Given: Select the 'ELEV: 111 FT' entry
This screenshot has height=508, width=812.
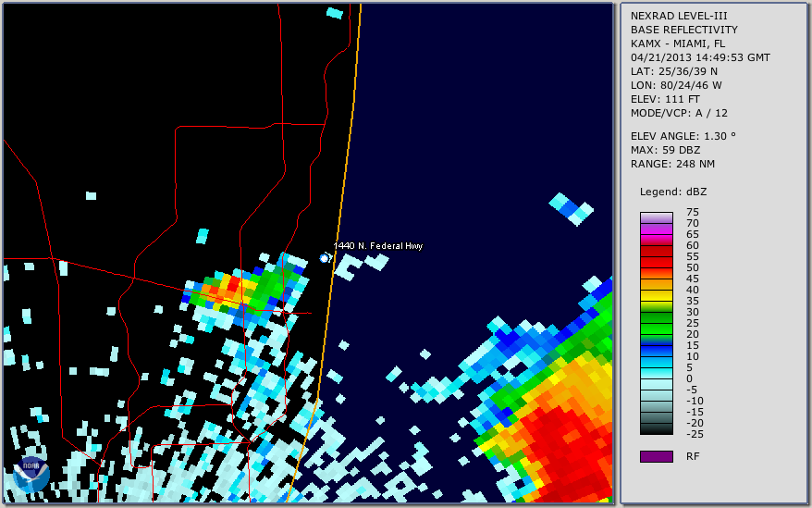Looking at the screenshot, I should (x=665, y=99).
